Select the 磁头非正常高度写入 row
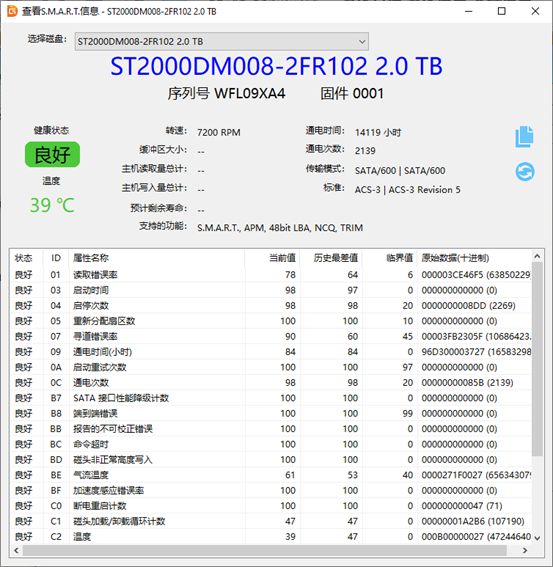The width and height of the screenshot is (553, 567). [271, 460]
